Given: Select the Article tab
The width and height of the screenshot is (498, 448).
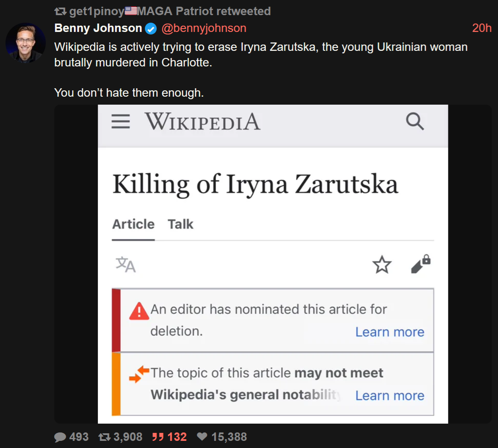Looking at the screenshot, I should point(134,224).
